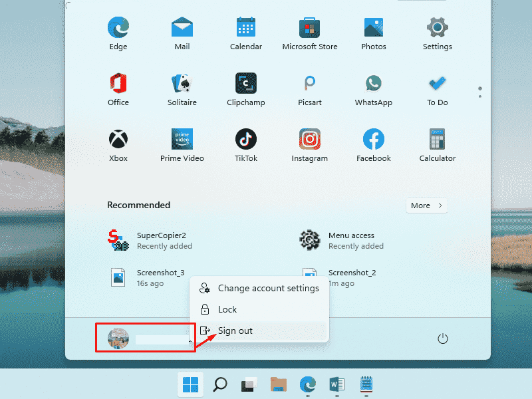Select Sign out from the account menu

235,331
